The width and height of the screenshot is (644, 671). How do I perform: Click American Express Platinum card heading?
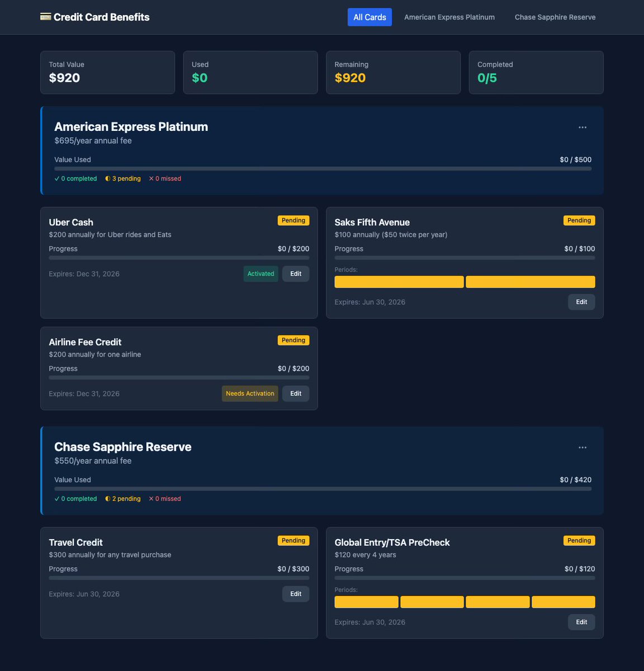pos(131,127)
